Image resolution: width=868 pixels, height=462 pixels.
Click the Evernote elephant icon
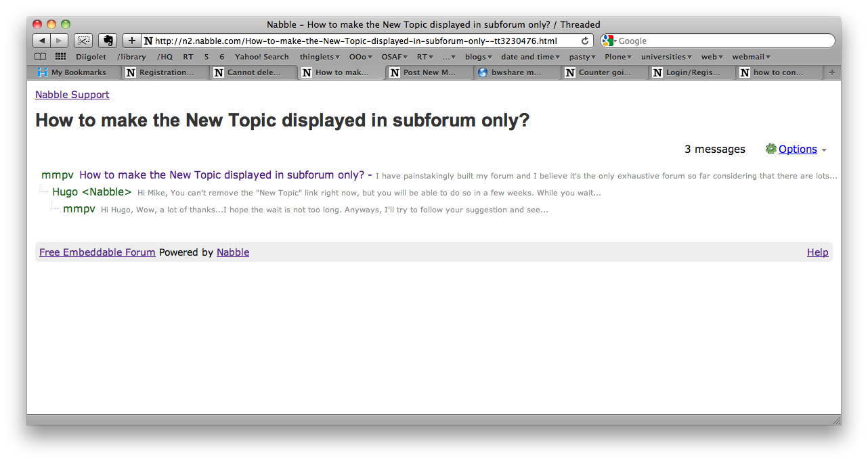point(107,41)
